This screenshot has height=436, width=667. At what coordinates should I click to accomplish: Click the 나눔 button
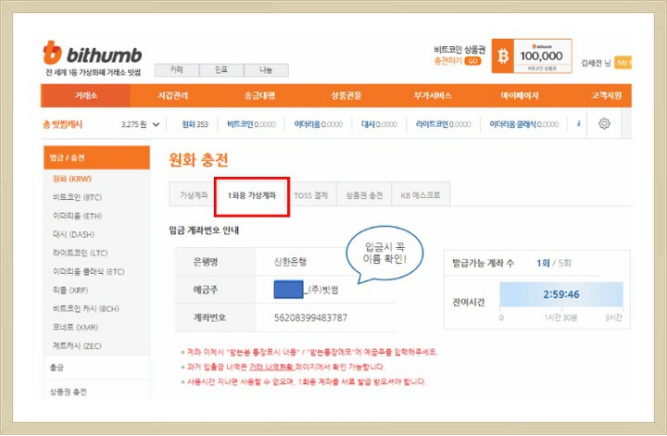click(x=266, y=70)
